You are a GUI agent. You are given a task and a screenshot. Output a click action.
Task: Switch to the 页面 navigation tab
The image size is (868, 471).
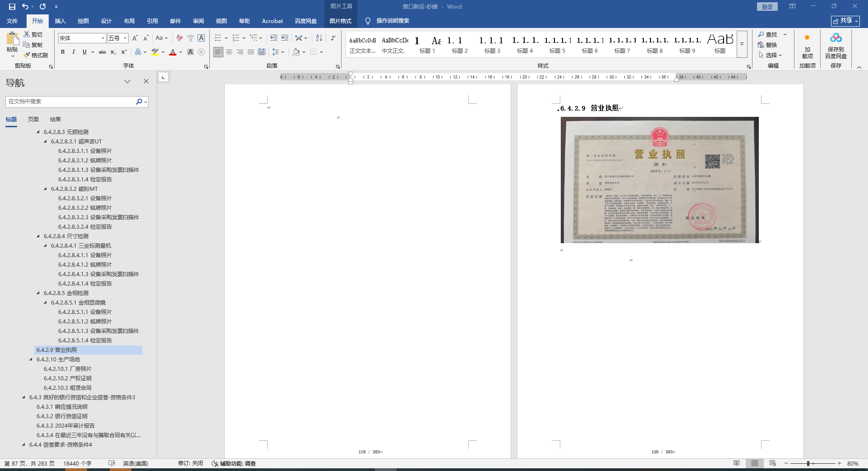click(33, 120)
